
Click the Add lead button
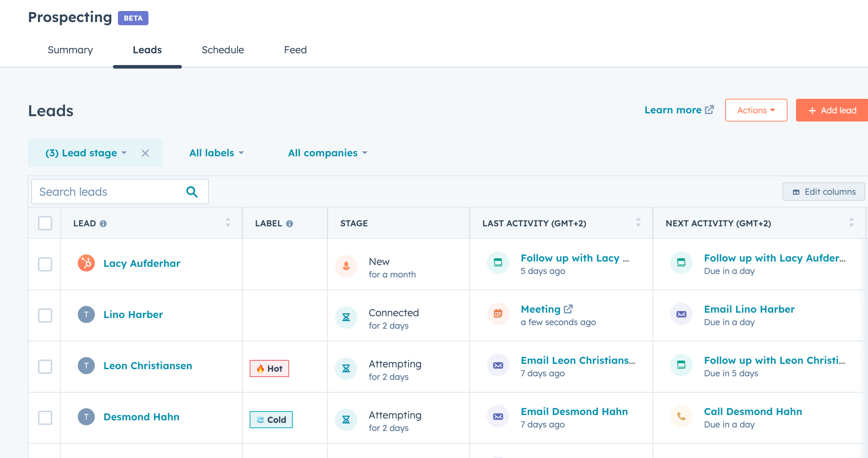[x=832, y=110]
